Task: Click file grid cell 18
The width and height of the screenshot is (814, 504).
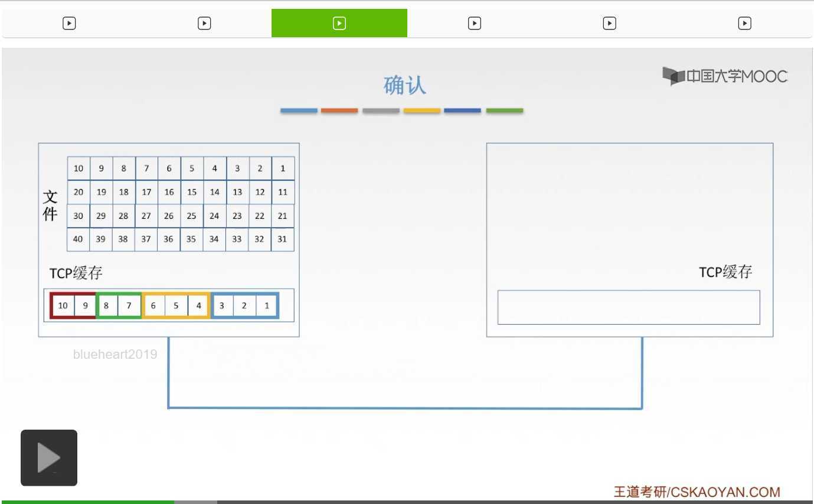Action: [124, 192]
